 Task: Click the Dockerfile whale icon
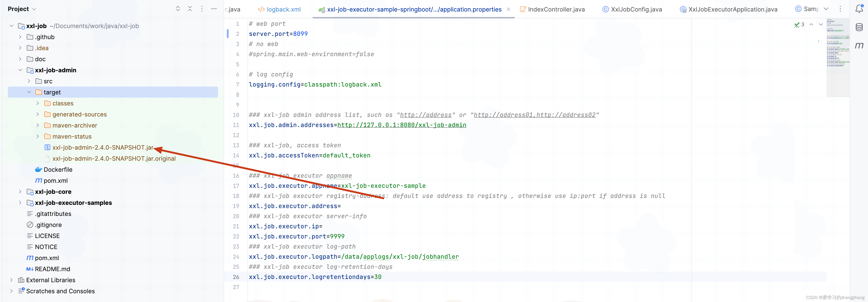[x=38, y=169]
